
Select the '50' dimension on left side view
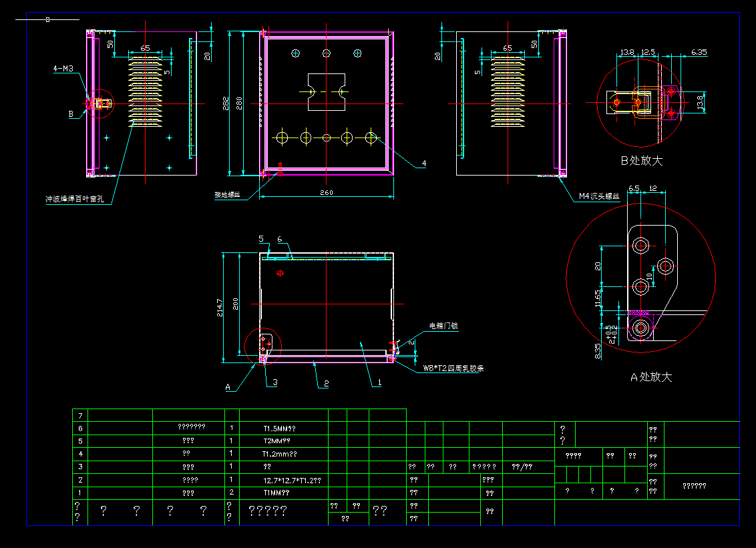coord(110,44)
